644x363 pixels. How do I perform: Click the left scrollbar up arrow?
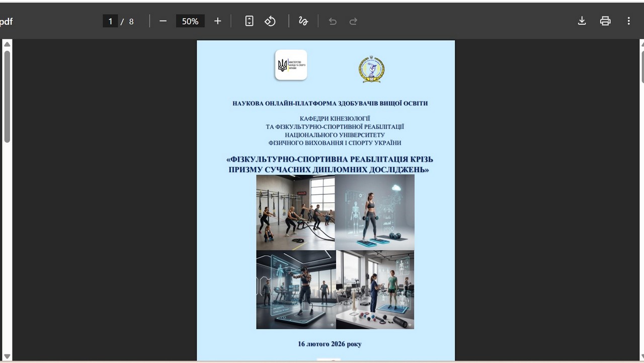pyautogui.click(x=7, y=44)
